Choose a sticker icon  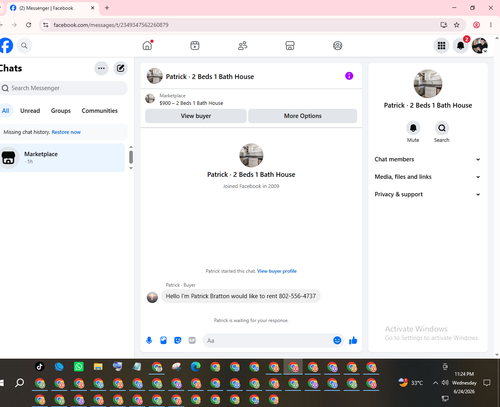point(178,340)
